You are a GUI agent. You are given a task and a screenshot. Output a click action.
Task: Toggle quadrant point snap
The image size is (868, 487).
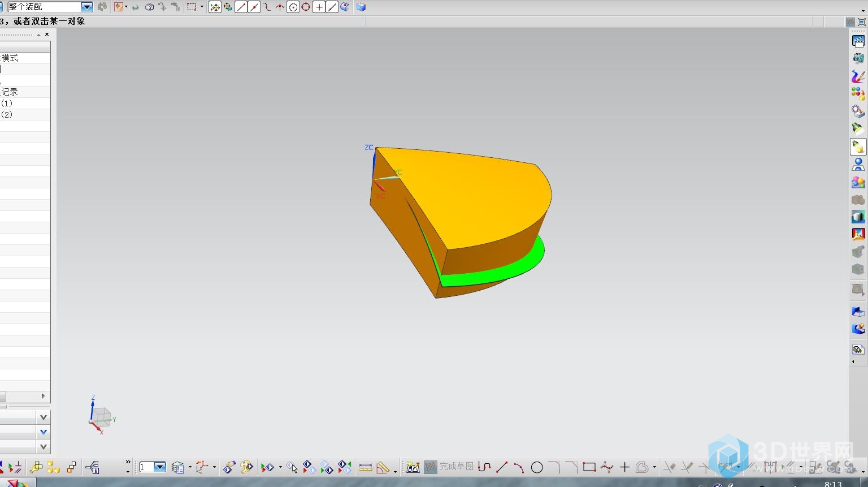point(306,7)
